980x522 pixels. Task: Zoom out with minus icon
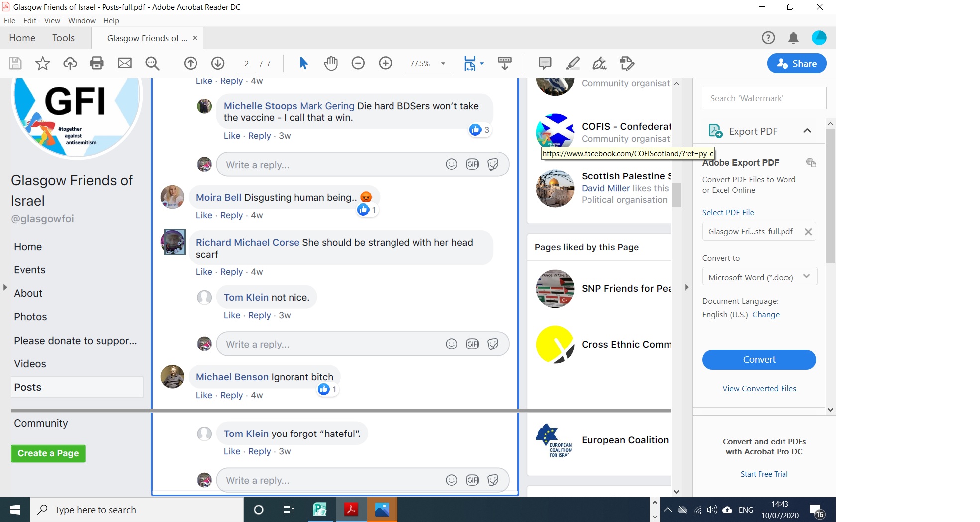point(358,63)
